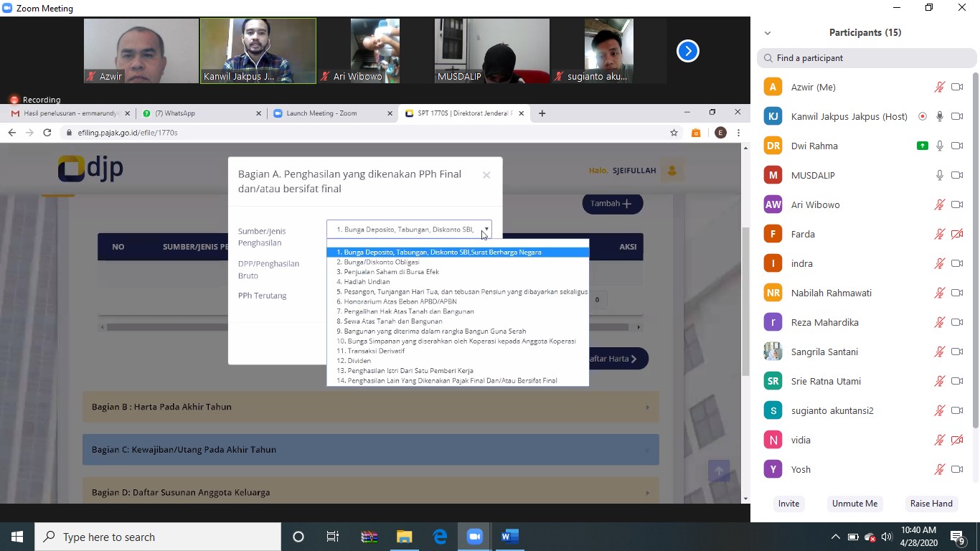Click the blue next-participants arrow in video strip
Image resolution: width=980 pixels, height=551 pixels.
tap(687, 51)
